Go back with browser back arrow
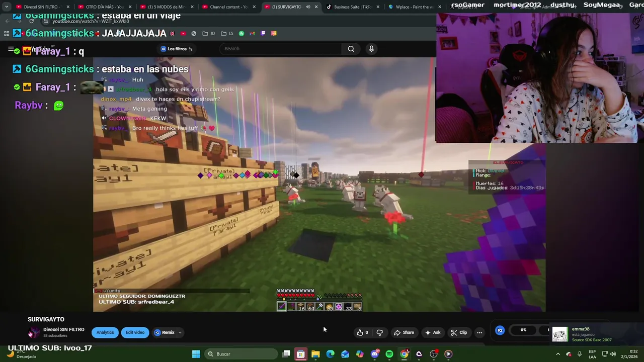The width and height of the screenshot is (644, 362). (x=7, y=21)
